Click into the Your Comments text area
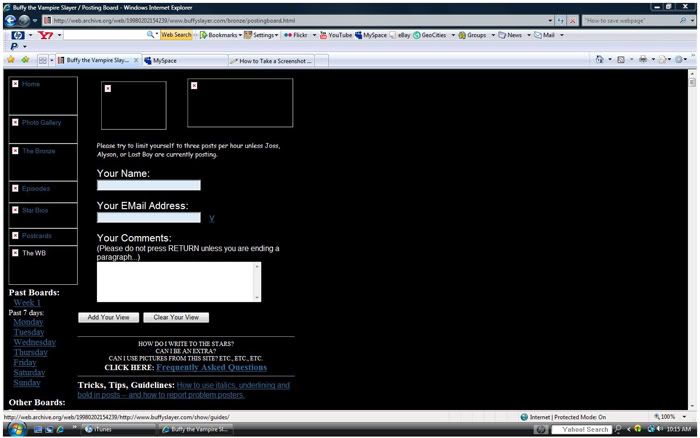 click(x=179, y=282)
